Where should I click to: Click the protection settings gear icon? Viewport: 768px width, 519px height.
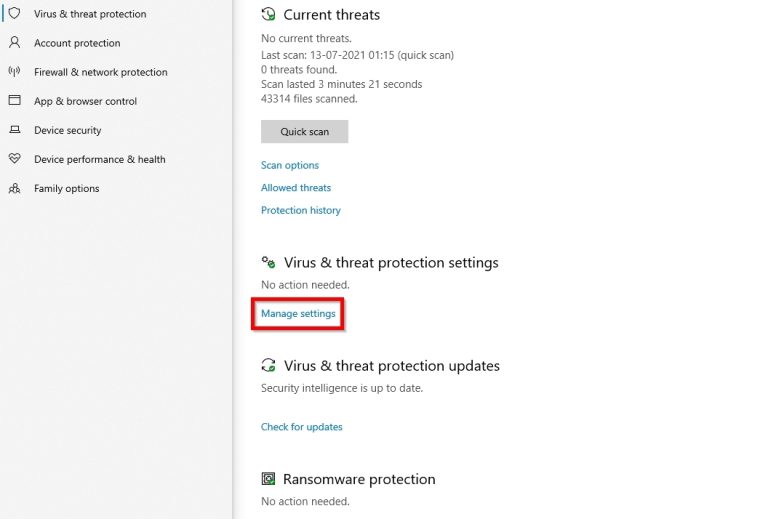[x=268, y=262]
